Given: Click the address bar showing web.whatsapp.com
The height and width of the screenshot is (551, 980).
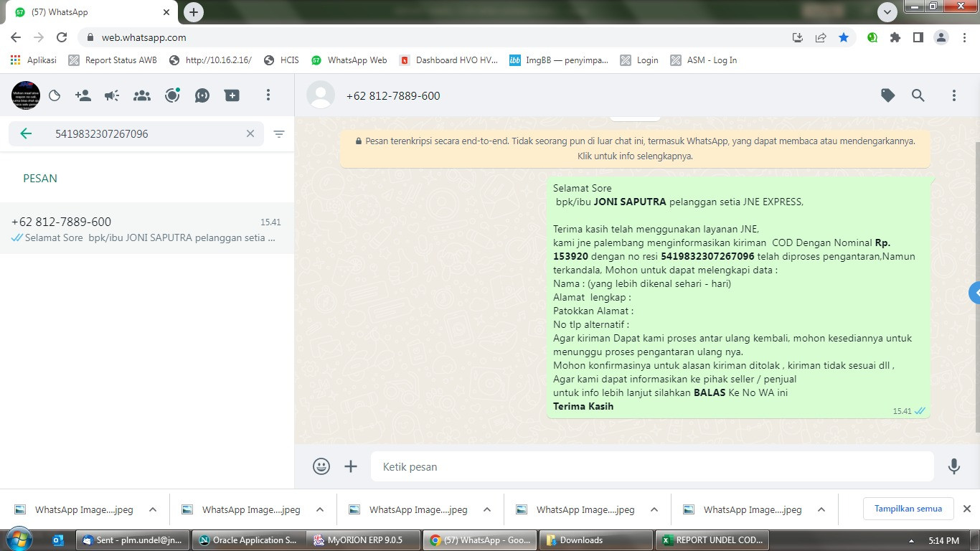Looking at the screenshot, I should click(430, 37).
